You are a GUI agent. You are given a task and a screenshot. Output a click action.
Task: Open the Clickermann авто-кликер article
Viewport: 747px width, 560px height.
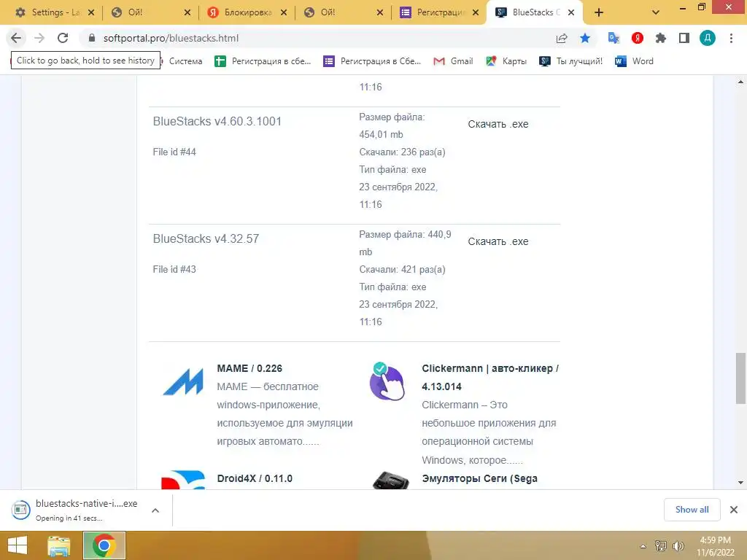(x=490, y=377)
